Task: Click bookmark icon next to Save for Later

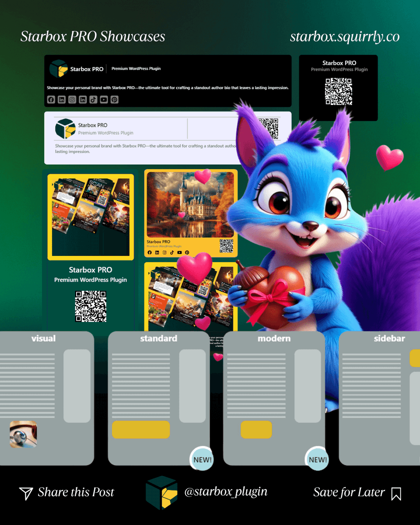Action: [396, 493]
